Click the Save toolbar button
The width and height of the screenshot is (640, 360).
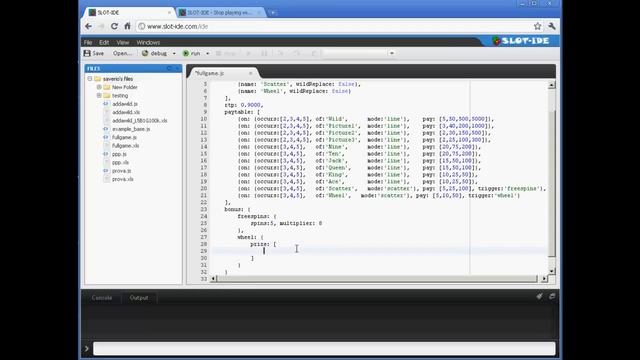[x=94, y=53]
